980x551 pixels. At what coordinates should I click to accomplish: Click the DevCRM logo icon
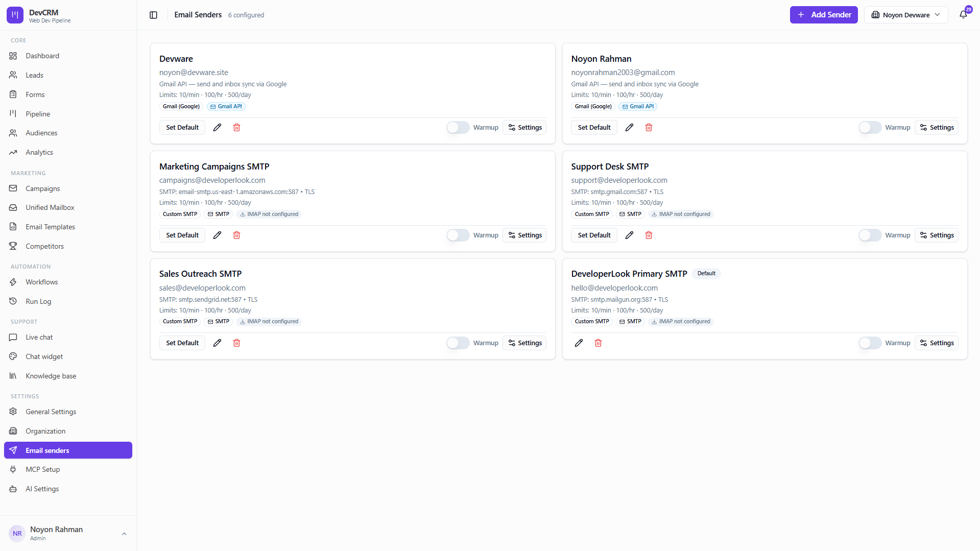coord(15,15)
